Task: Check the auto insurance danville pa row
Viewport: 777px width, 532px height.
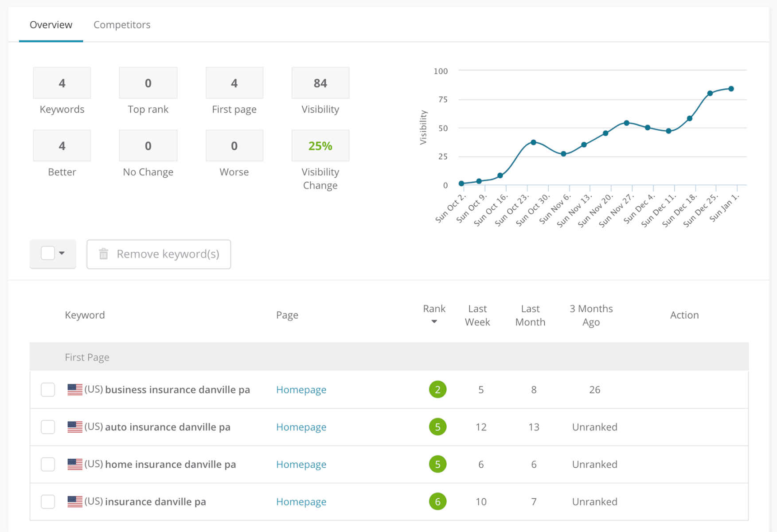Action: [x=48, y=427]
